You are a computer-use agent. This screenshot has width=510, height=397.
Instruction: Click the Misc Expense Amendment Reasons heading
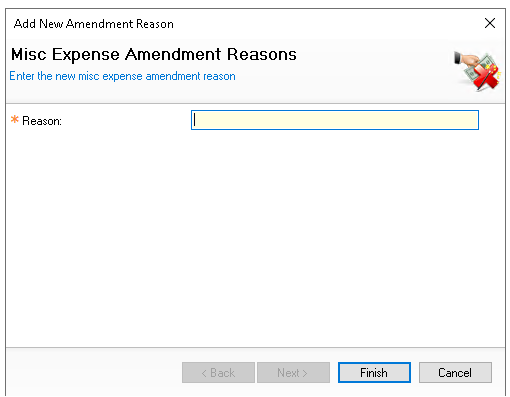[154, 54]
